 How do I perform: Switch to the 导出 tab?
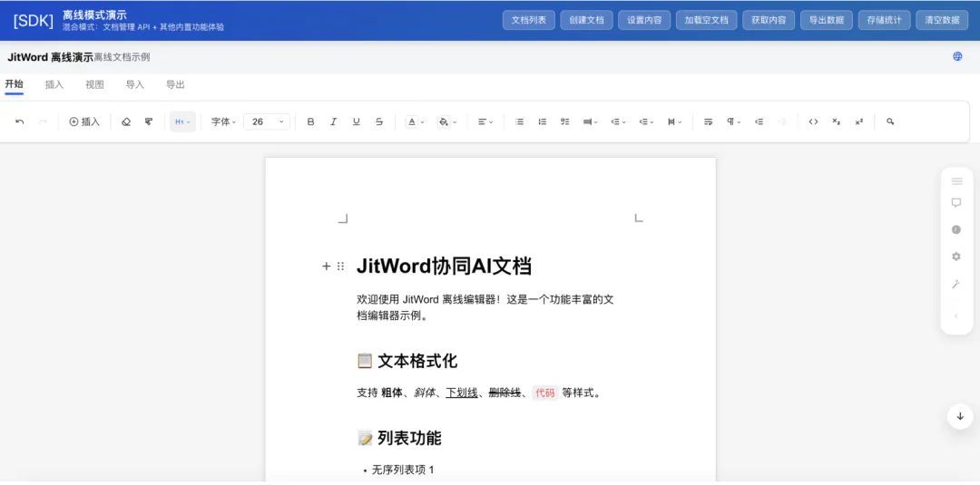[175, 84]
